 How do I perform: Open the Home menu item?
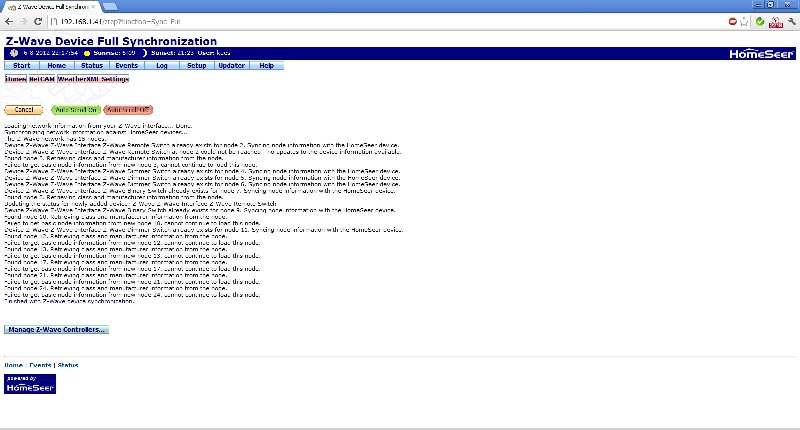click(x=57, y=65)
